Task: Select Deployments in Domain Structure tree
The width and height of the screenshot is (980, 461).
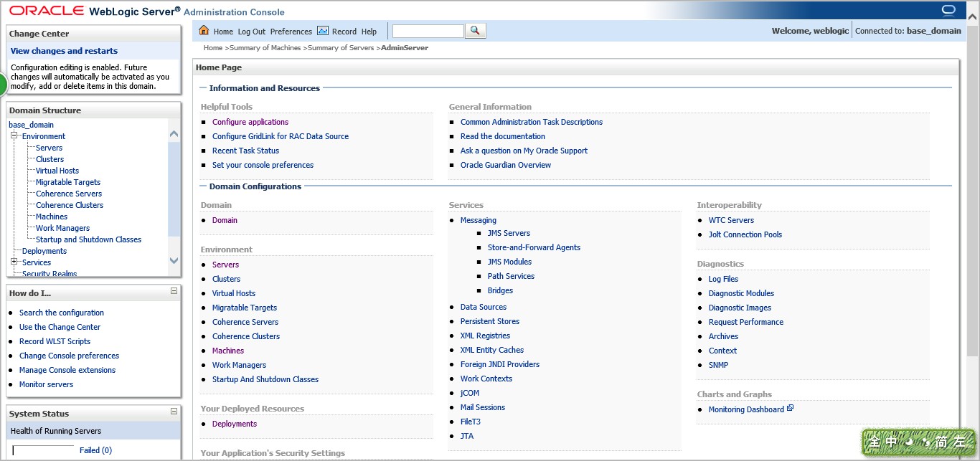Action: [x=44, y=251]
